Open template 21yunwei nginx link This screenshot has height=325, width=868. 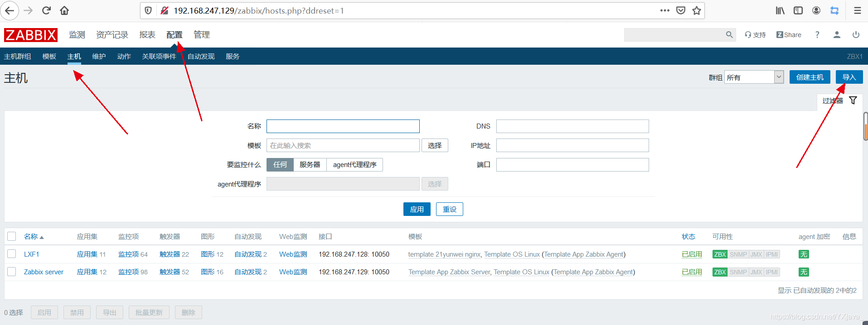tap(444, 254)
